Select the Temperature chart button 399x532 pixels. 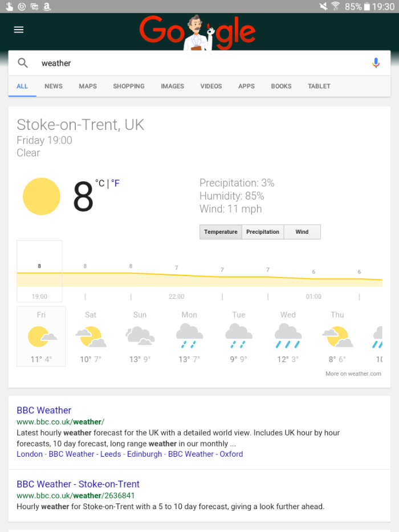pos(221,232)
